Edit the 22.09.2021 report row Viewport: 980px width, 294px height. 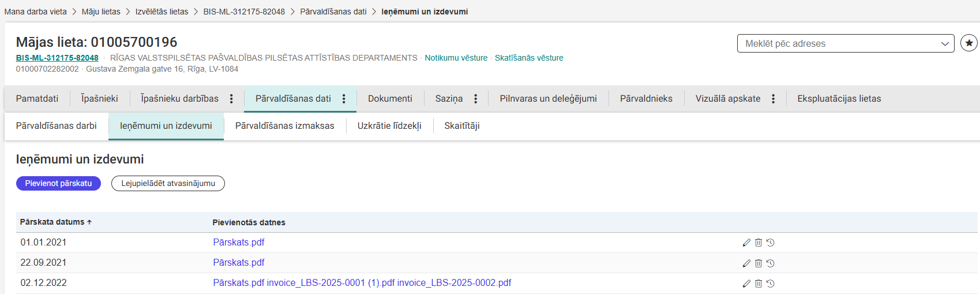[746, 263]
